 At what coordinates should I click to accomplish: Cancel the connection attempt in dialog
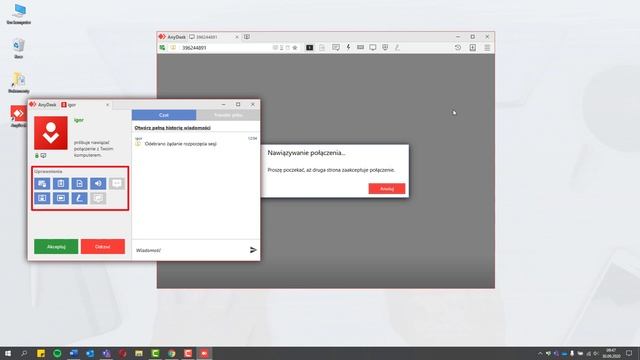(x=387, y=189)
